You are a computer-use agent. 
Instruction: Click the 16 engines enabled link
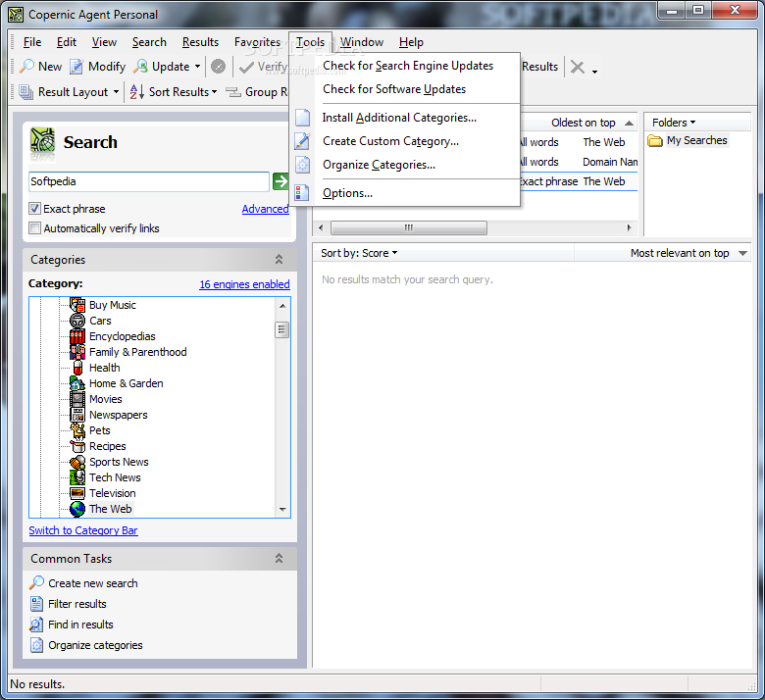click(x=244, y=284)
